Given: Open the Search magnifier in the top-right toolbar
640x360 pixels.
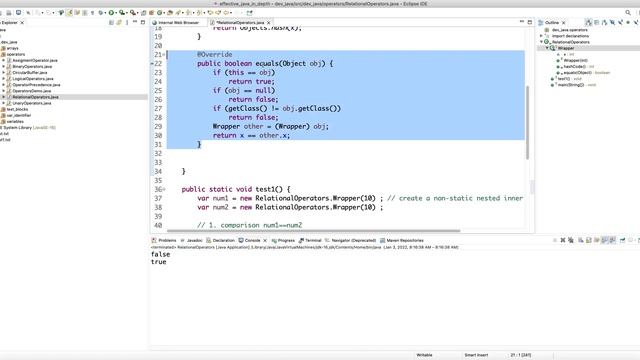Looking at the screenshot, I should pyautogui.click(x=628, y=13).
